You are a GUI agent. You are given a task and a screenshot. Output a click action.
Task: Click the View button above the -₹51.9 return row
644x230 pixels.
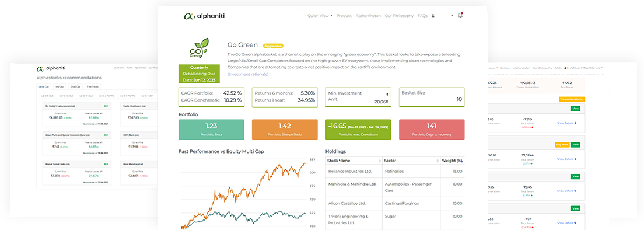[x=575, y=109]
